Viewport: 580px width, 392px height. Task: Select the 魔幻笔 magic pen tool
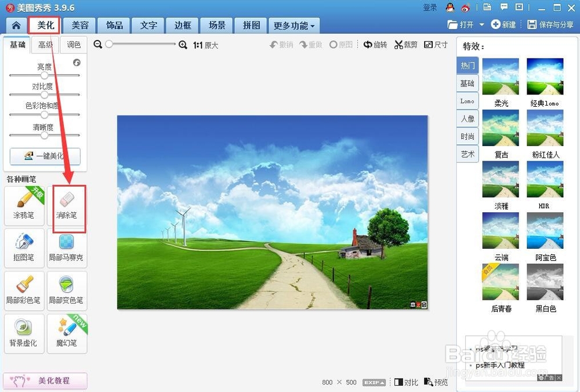point(67,334)
